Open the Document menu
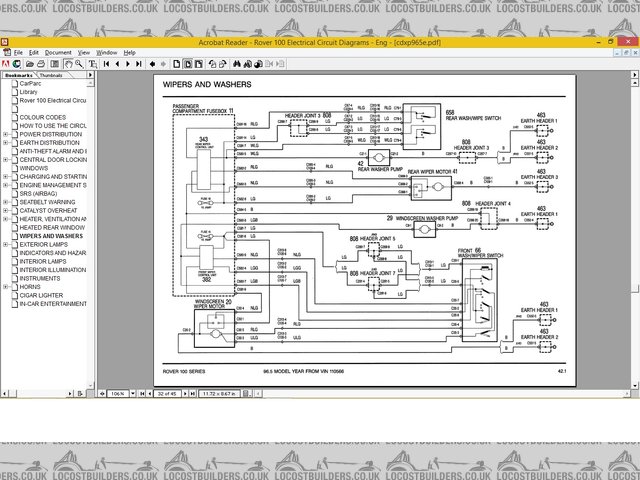Viewport: 640px width, 480px height. (x=57, y=51)
